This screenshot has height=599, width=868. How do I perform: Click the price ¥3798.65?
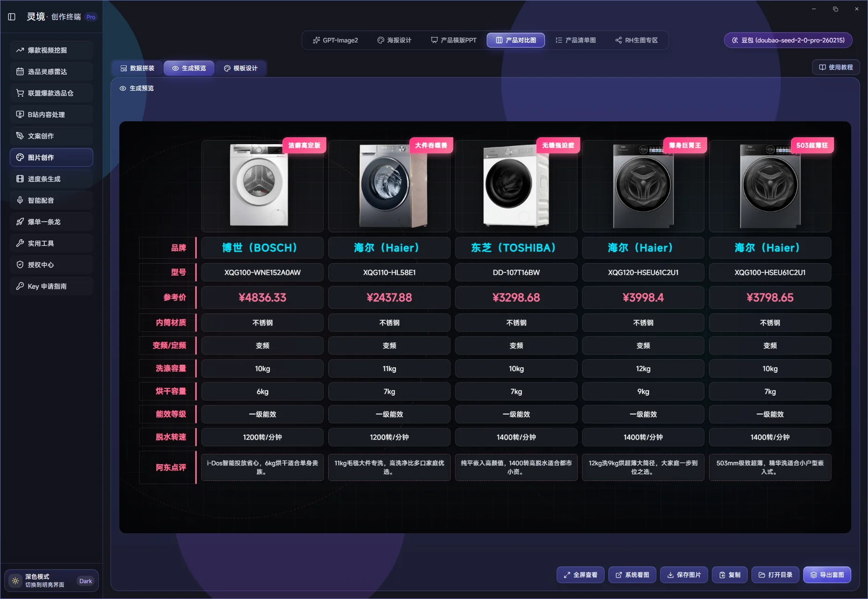770,298
